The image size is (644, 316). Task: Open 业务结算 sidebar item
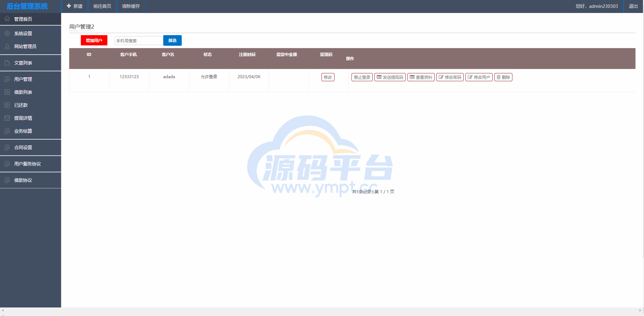31,131
